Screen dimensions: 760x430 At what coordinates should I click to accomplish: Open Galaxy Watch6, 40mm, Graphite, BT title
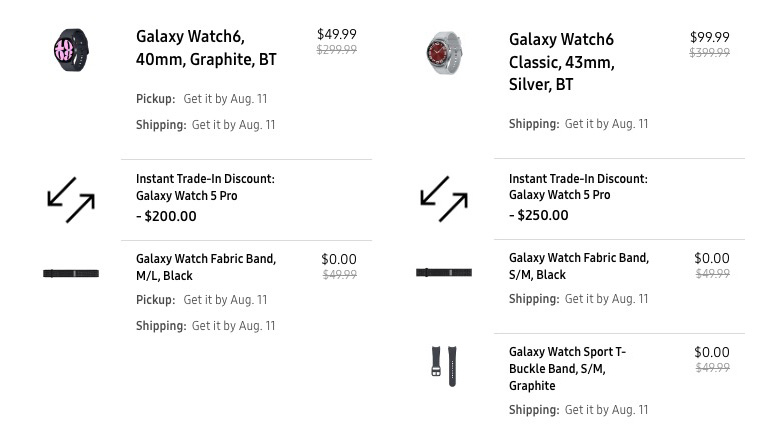pyautogui.click(x=206, y=48)
